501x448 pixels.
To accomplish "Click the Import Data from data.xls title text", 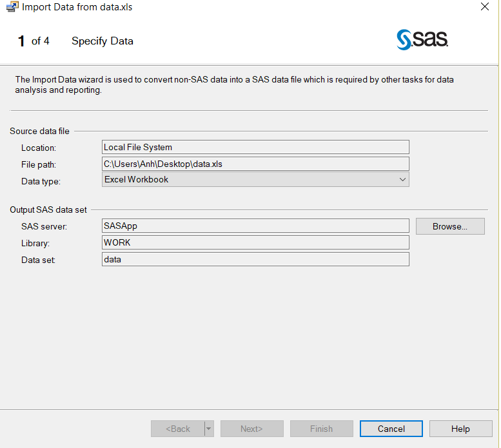I will click(77, 8).
